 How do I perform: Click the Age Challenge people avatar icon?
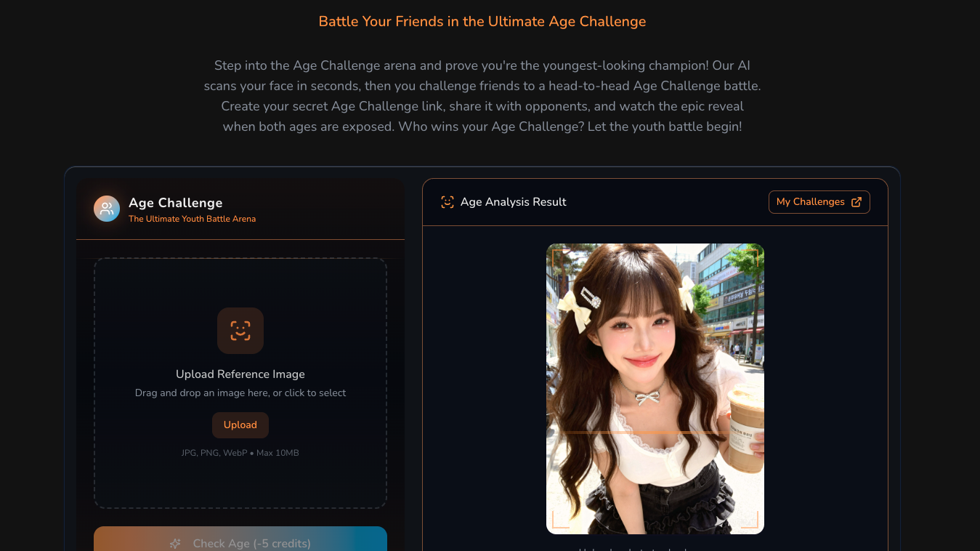pyautogui.click(x=107, y=209)
